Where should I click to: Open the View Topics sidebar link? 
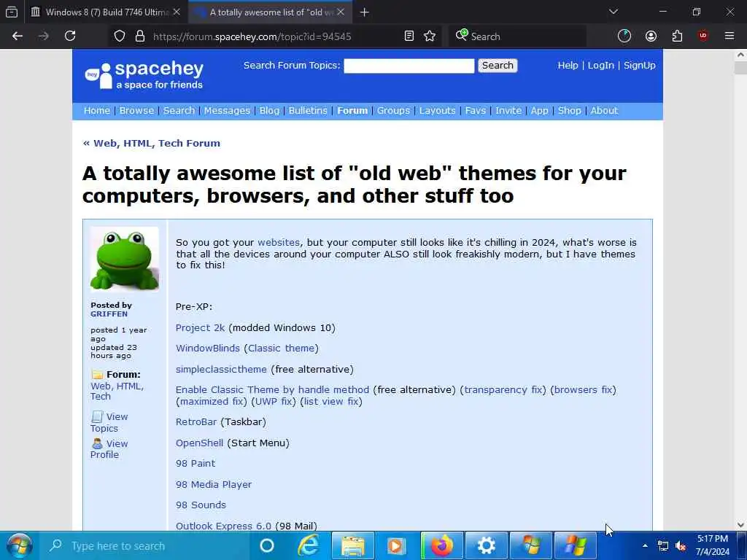(x=109, y=422)
